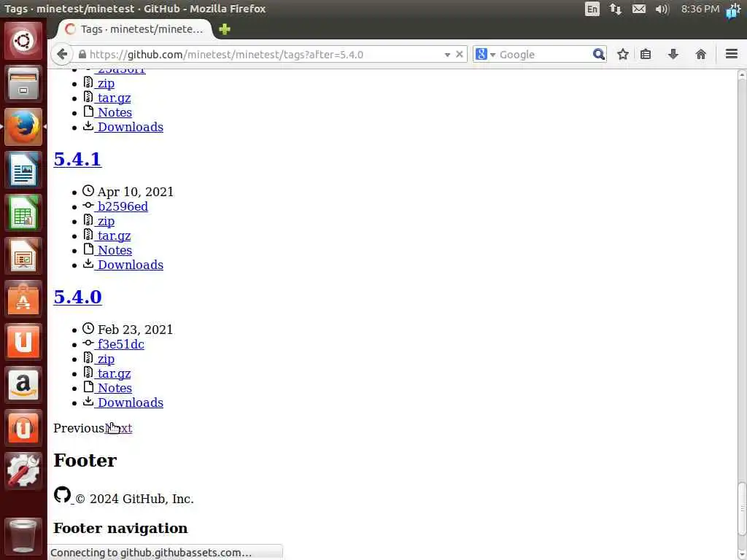Click the Footer navigation heading
The width and height of the screenshot is (747, 560).
[120, 528]
